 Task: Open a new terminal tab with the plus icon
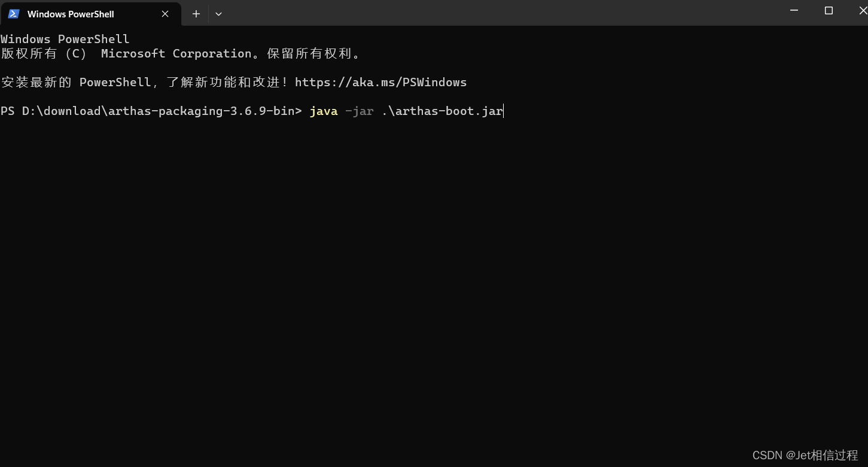point(196,13)
